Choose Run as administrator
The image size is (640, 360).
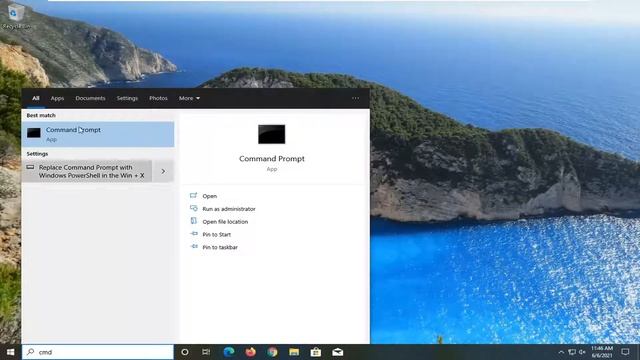click(x=229, y=209)
